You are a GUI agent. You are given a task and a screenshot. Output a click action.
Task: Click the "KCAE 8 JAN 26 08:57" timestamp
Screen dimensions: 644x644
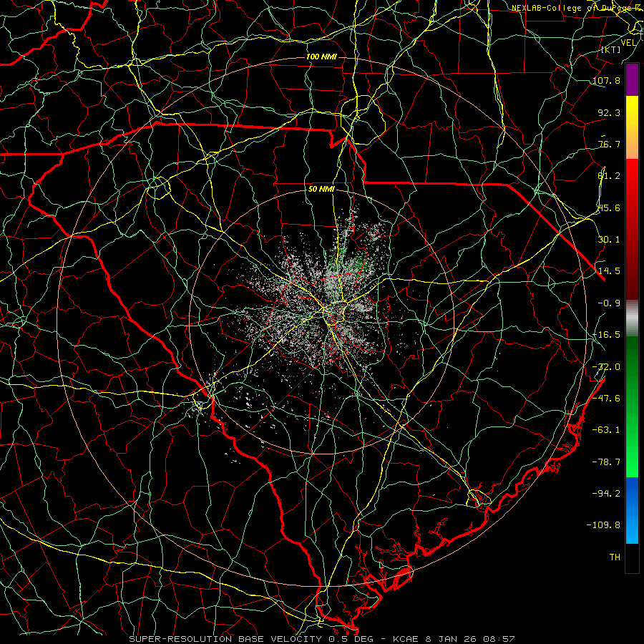click(454, 639)
